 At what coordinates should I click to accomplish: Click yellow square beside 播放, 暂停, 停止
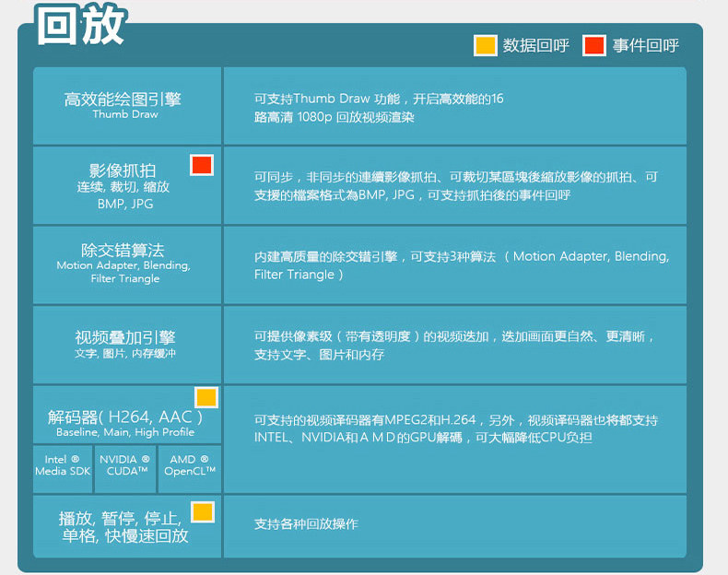tap(203, 512)
